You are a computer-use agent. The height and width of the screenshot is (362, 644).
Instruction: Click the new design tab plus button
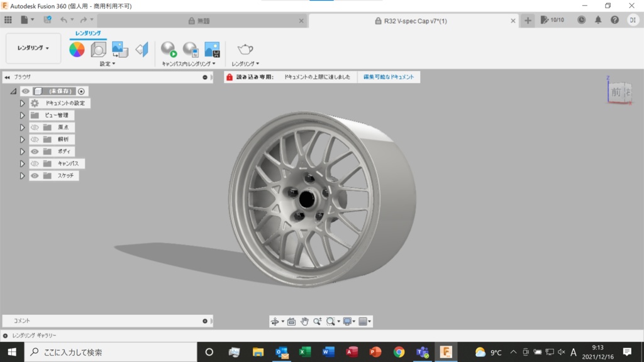(528, 21)
